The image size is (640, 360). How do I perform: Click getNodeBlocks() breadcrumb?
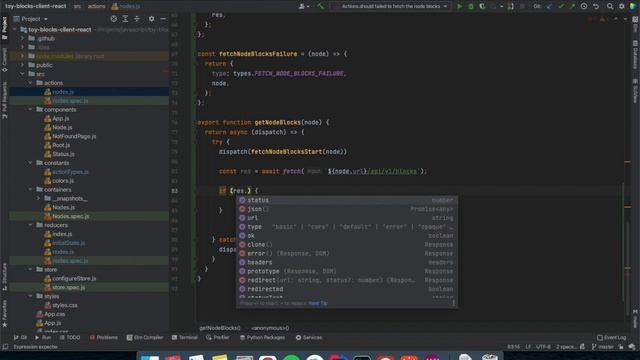[x=220, y=328]
